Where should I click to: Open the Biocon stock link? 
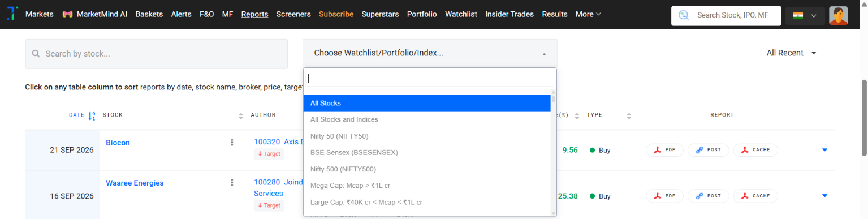[118, 143]
